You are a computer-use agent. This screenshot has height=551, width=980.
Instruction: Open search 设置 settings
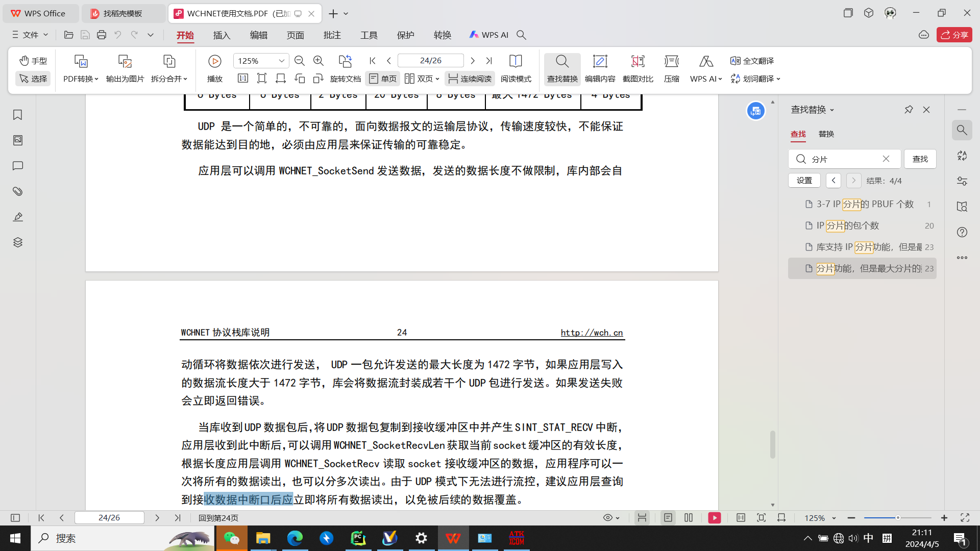coord(804,181)
